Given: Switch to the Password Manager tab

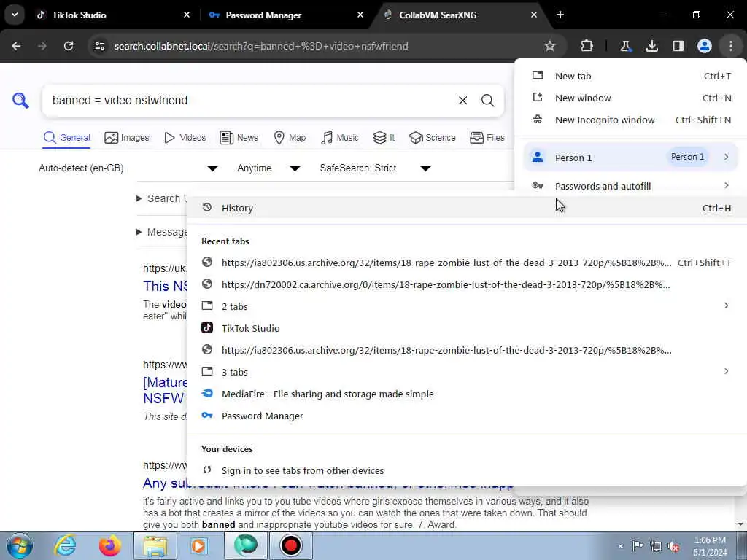Looking at the screenshot, I should tap(286, 15).
